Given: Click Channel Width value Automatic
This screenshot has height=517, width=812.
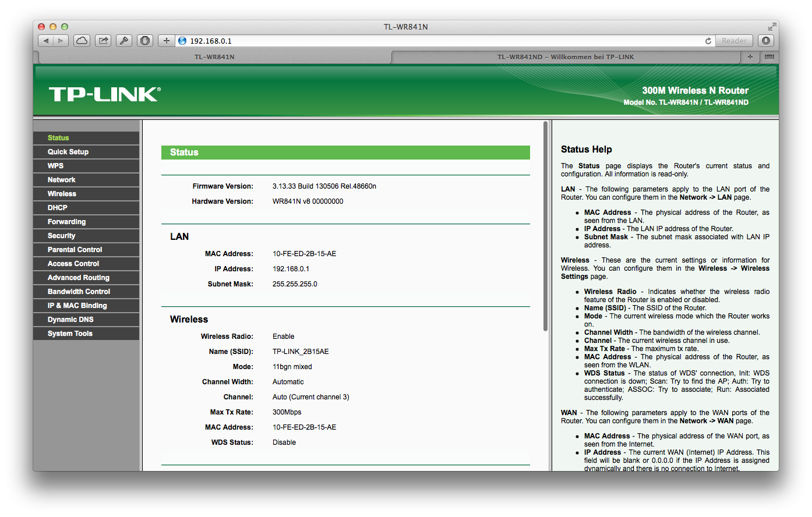Looking at the screenshot, I should point(288,382).
